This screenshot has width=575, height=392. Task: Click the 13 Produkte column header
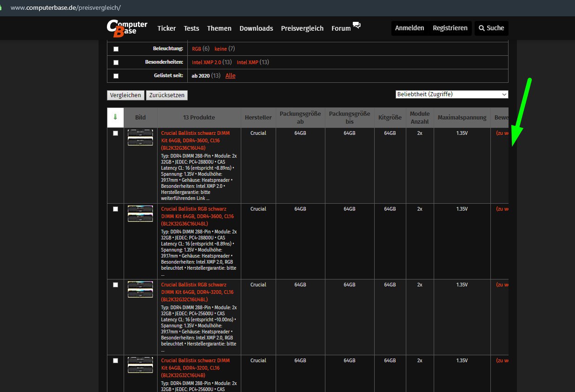199,118
